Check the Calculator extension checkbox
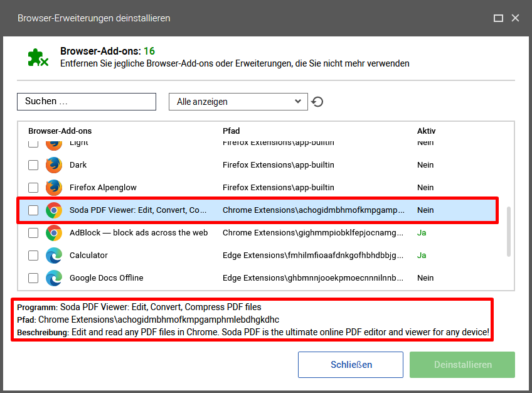This screenshot has width=532, height=393. 33,256
